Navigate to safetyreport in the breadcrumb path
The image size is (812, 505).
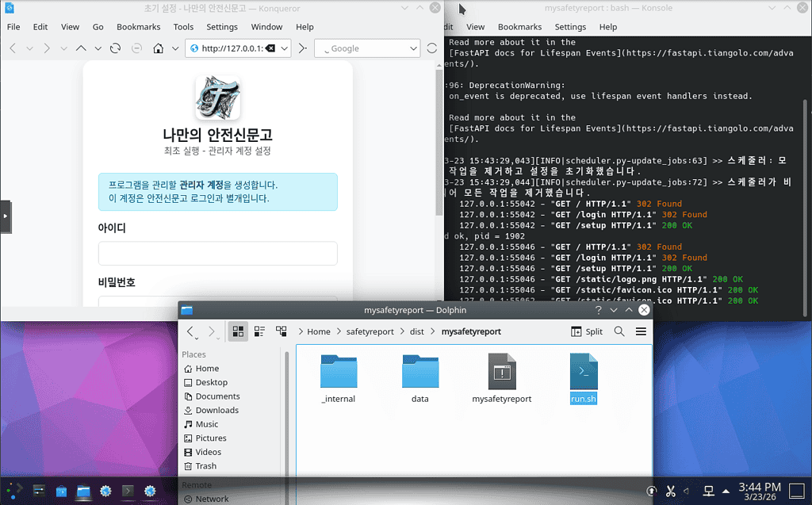point(370,331)
